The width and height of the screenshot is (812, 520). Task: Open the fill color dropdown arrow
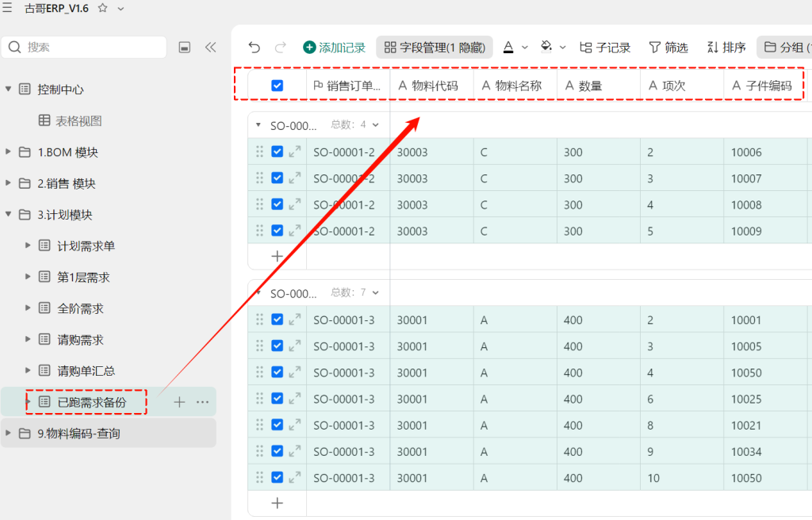coord(563,48)
